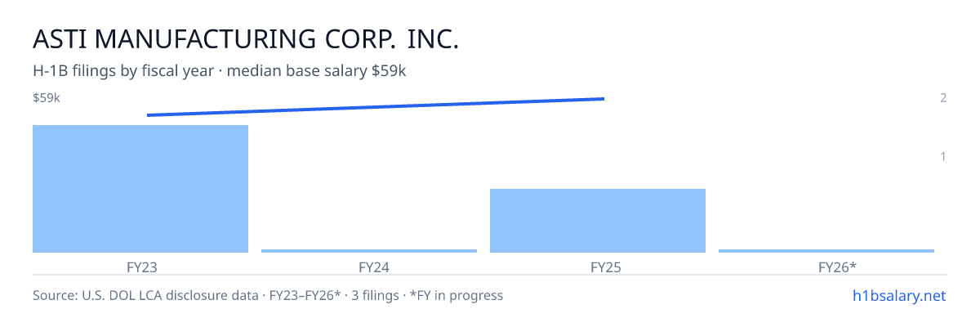Viewport: 980px width, 327px height.
Task: Click the median base salary $59k text
Action: pyautogui.click(x=317, y=71)
